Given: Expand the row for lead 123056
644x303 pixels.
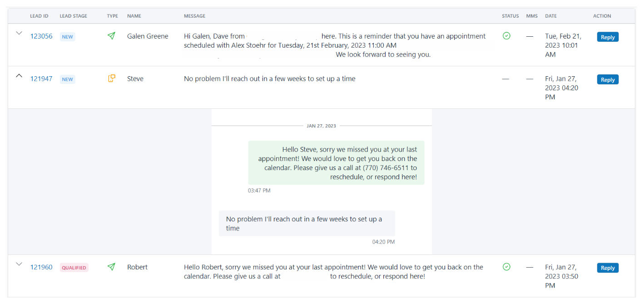Looking at the screenshot, I should (x=19, y=33).
